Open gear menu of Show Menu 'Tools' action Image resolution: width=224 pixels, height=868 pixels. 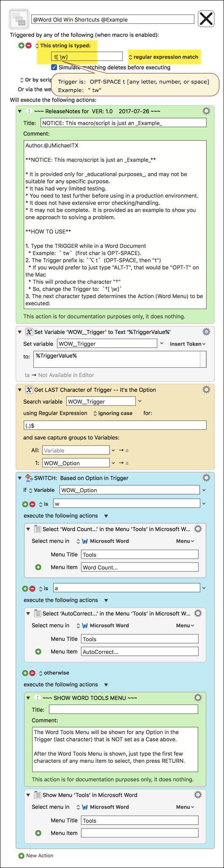click(x=197, y=795)
